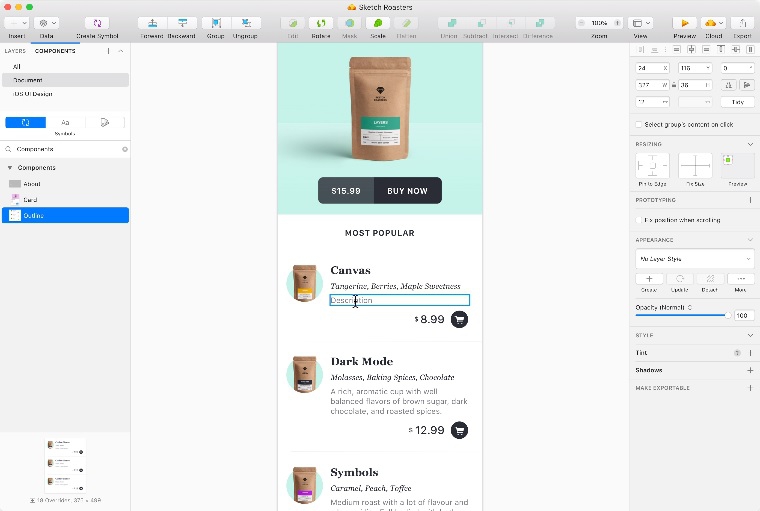
Task: Collapse the Appearance section
Action: [x=750, y=240]
